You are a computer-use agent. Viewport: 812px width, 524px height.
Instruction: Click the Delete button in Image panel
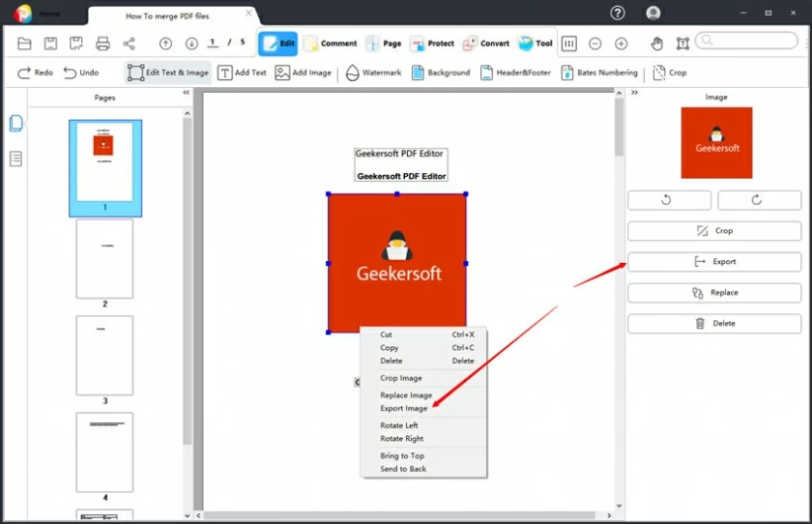coord(714,323)
